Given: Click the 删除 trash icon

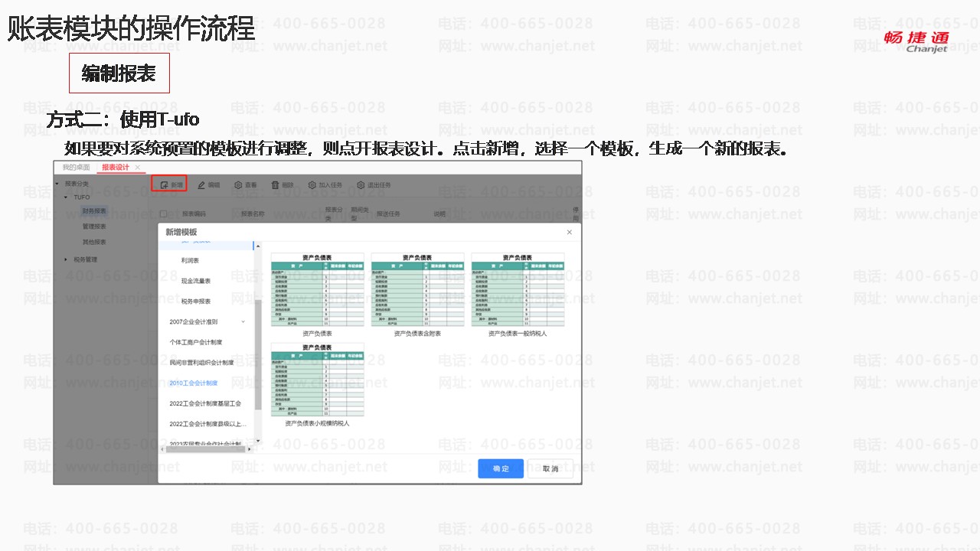Looking at the screenshot, I should (x=276, y=185).
